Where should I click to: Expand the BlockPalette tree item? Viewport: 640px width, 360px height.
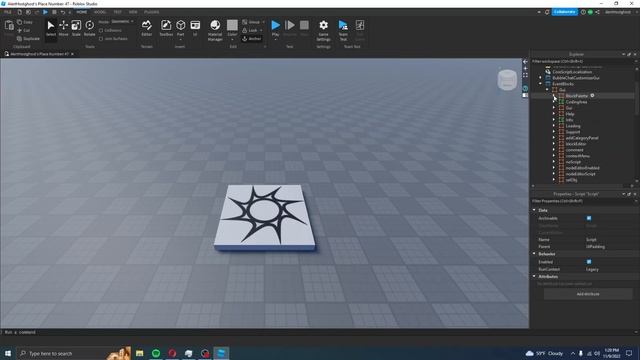554,96
